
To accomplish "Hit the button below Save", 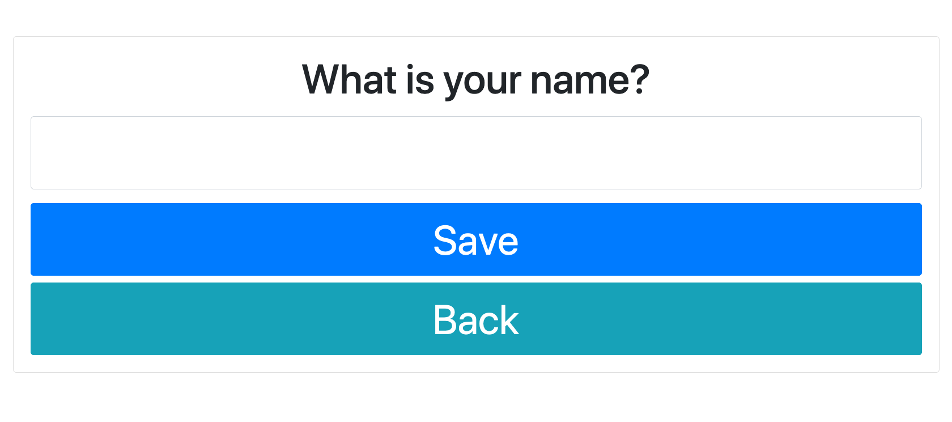I will point(475,319).
